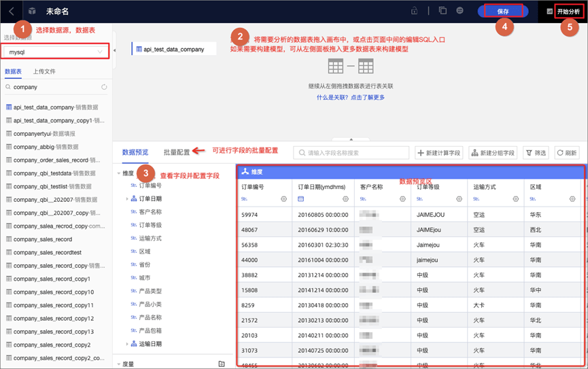Image resolution: width=588 pixels, height=369 pixels.
Task: Go back using the top-left arrow
Action: pos(12,12)
